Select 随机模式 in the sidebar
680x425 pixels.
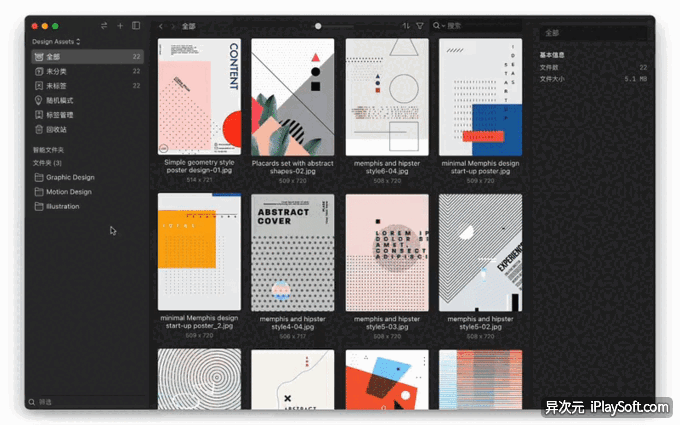(x=88, y=100)
